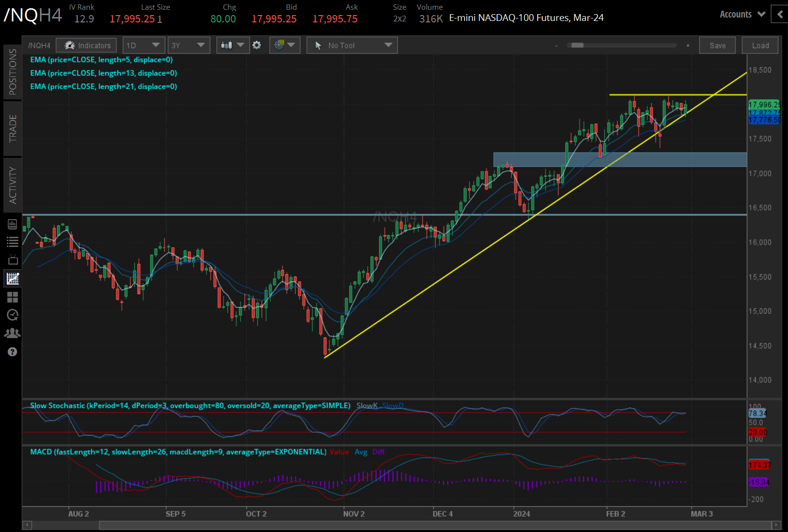Click the Chg value 80.00
This screenshot has width=788, height=532.
tap(223, 19)
